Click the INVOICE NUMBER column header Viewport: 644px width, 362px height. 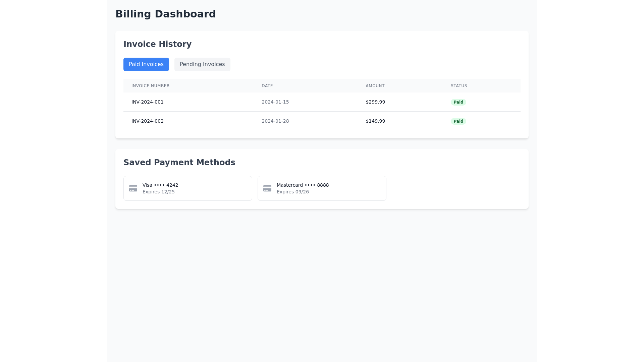pyautogui.click(x=150, y=86)
